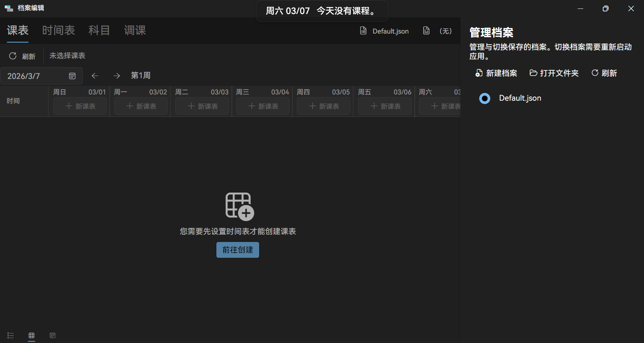Click the left arrow to previous week

[95, 76]
